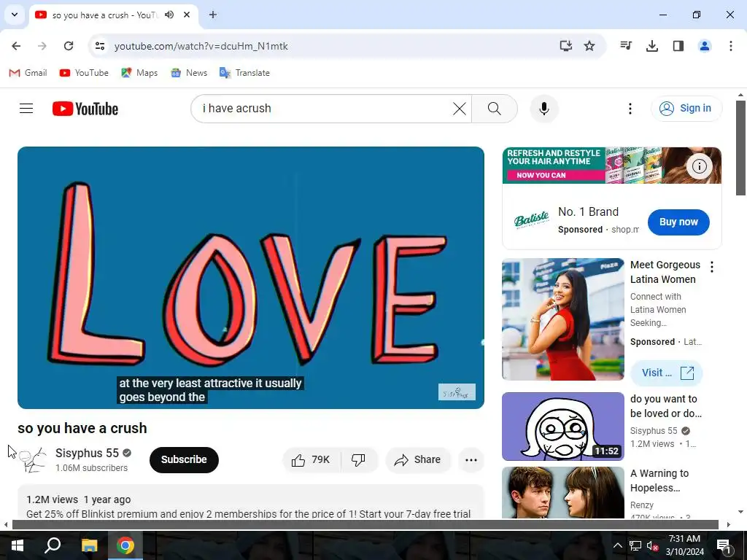747x560 pixels.
Task: Share the video
Action: tap(417, 459)
